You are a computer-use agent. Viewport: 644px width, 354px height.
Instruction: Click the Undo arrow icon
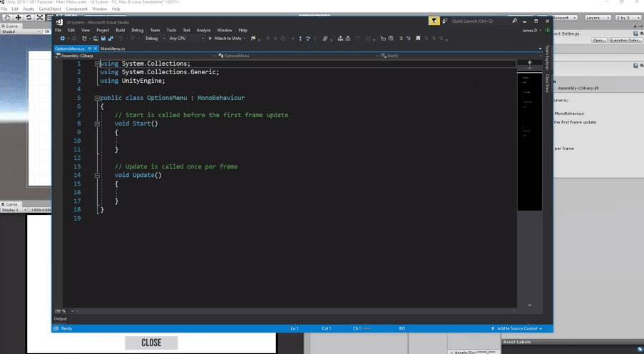(121, 39)
